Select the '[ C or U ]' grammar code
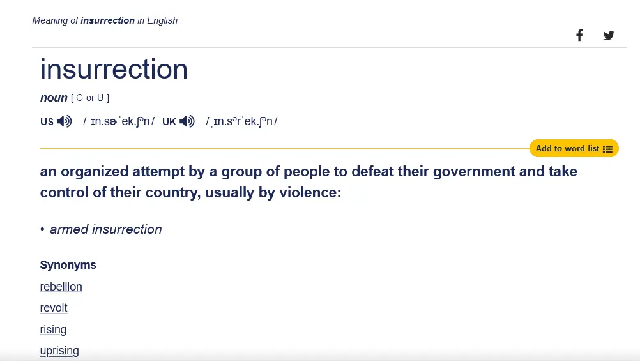The width and height of the screenshot is (640, 364). click(90, 98)
